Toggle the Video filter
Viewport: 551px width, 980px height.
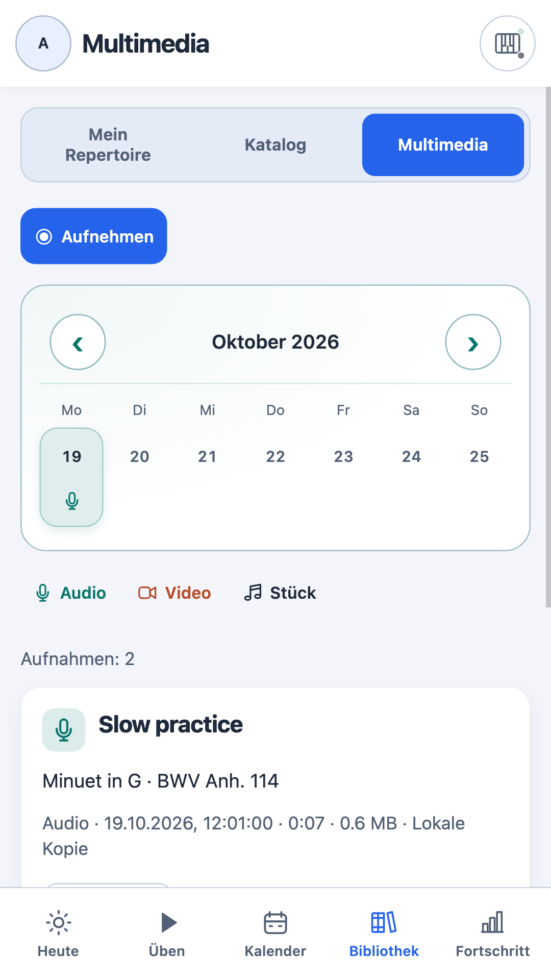[174, 593]
